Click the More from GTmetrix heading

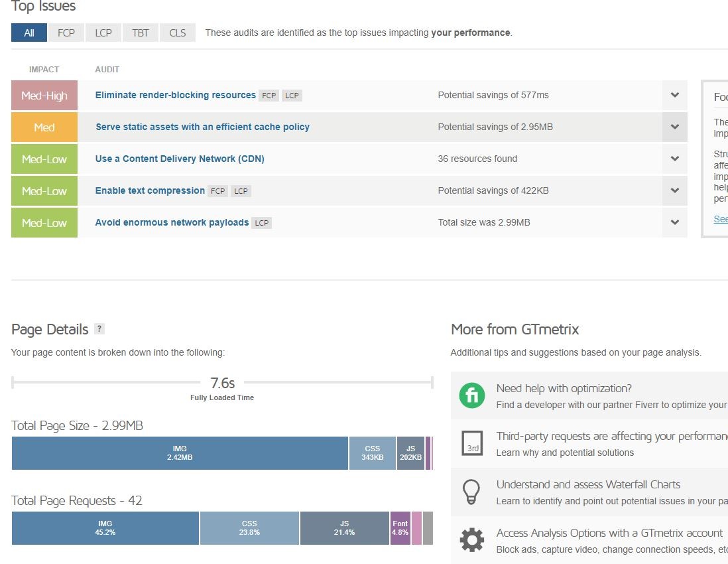point(515,329)
